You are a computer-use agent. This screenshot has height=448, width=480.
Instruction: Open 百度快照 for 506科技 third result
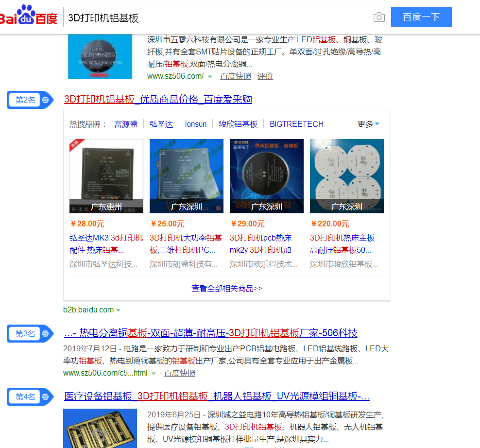[180, 373]
